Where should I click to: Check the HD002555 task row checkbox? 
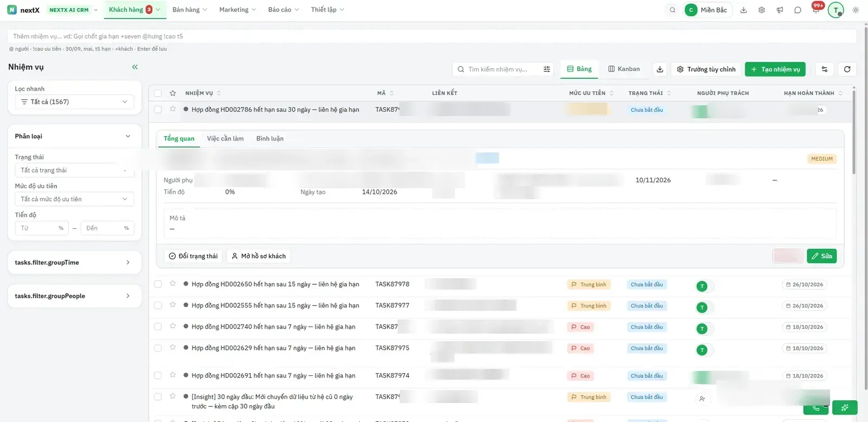(158, 305)
